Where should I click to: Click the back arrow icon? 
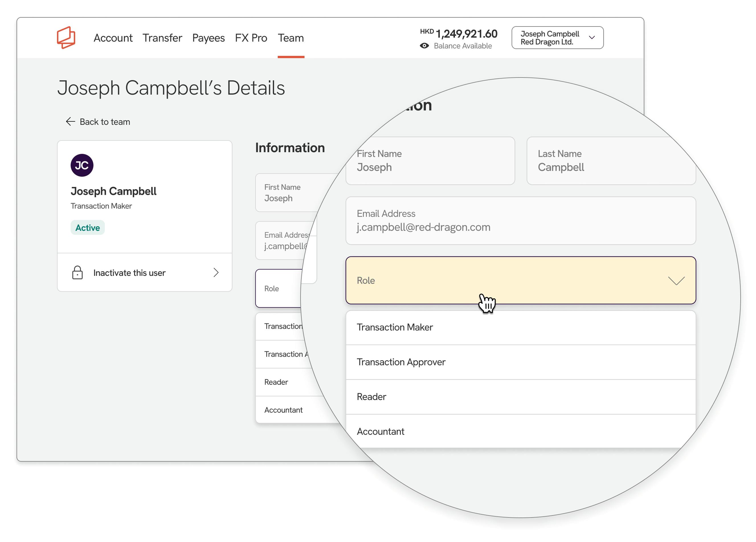pyautogui.click(x=70, y=121)
